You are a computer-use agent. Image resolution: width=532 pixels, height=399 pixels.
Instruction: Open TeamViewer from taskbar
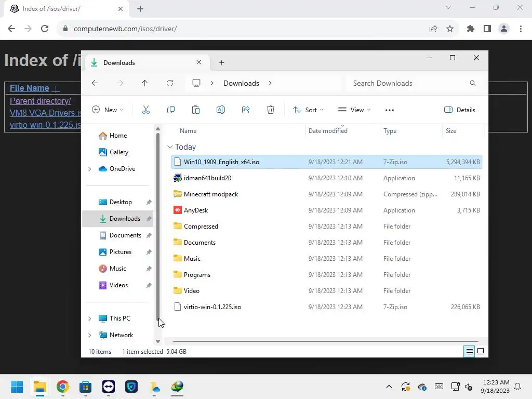click(109, 387)
